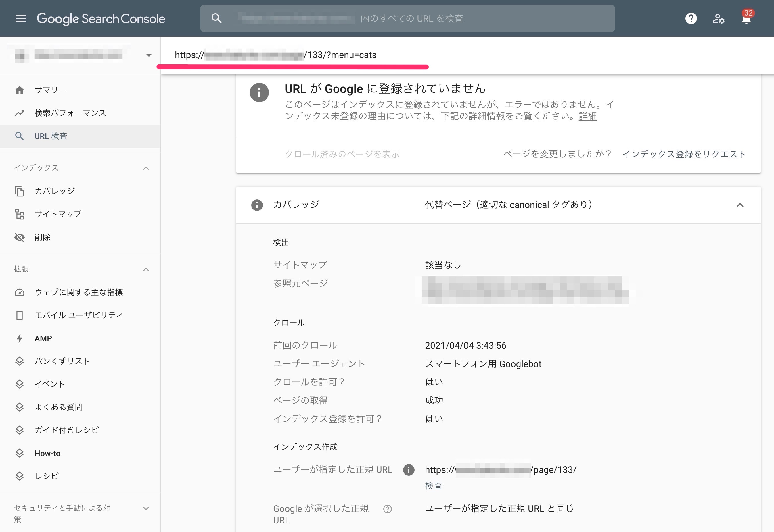The image size is (774, 532).
Task: Open the help question mark icon
Action: point(691,18)
